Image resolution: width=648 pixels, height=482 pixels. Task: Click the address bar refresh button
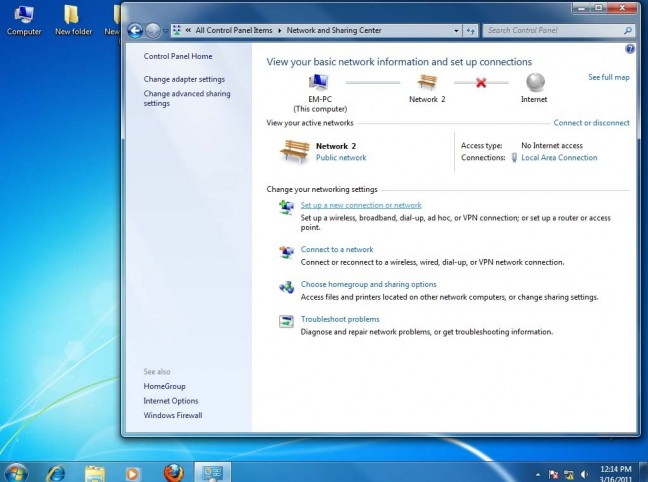tap(470, 31)
